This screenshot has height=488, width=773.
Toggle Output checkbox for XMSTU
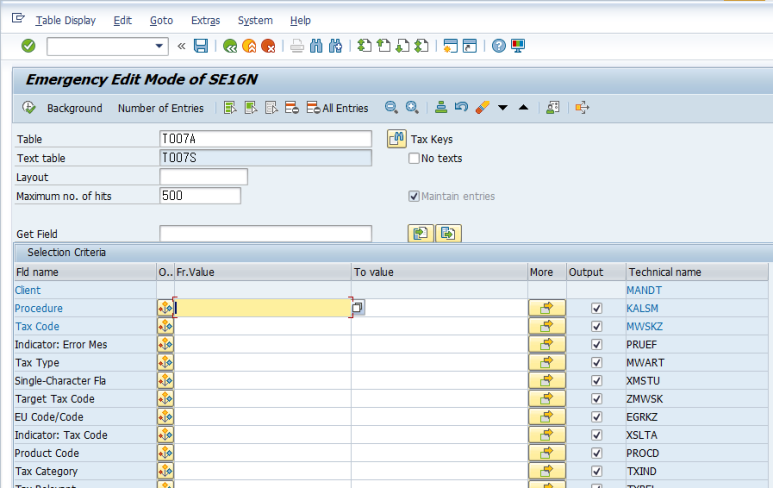click(x=597, y=381)
